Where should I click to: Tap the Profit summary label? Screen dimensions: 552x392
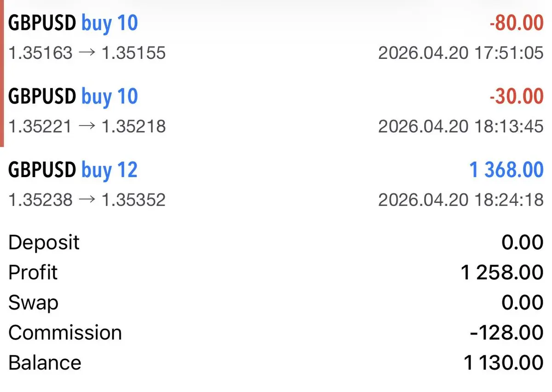coord(33,272)
